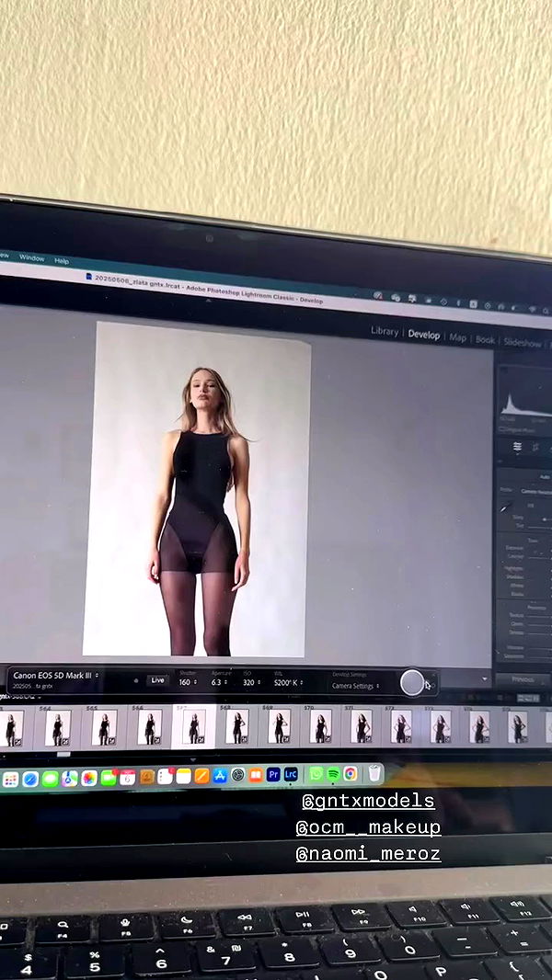
Task: Launch Google Chrome from the Dock
Action: point(351,773)
